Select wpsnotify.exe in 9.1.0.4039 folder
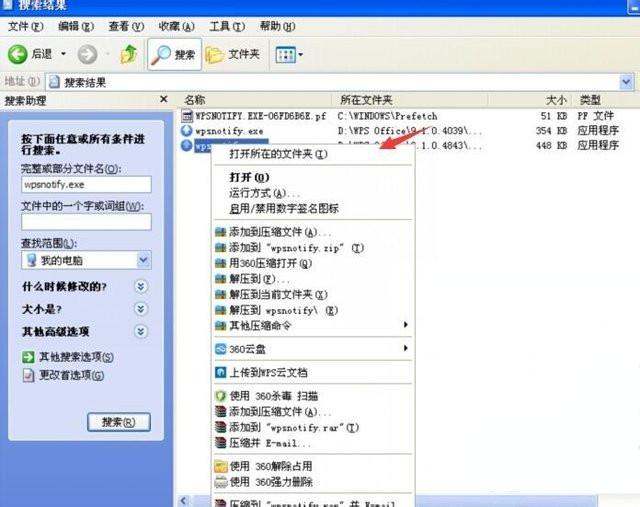This screenshot has height=507, width=640. pyautogui.click(x=229, y=131)
